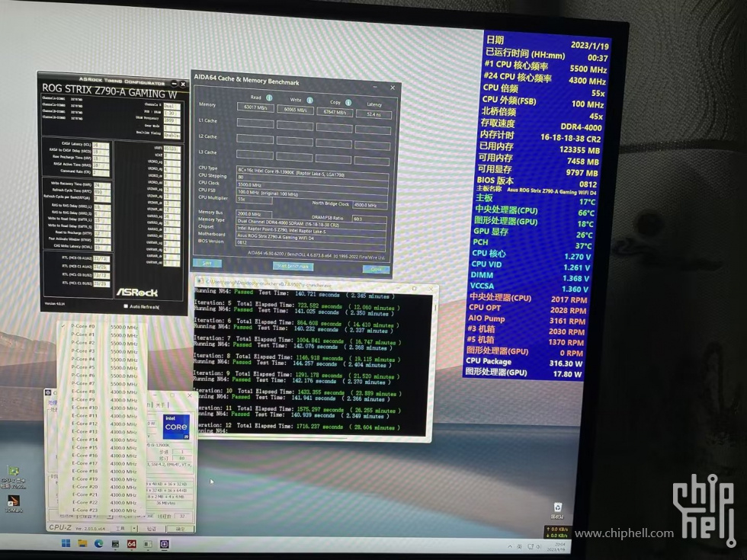The width and height of the screenshot is (747, 560).
Task: Open the Recycle Bin on the desktop
Action: (x=557, y=510)
